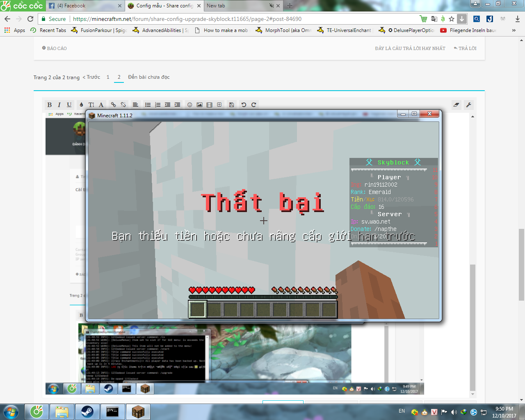Toggle underline in the reply editor
Screen dimensions: 525x420
(x=69, y=105)
